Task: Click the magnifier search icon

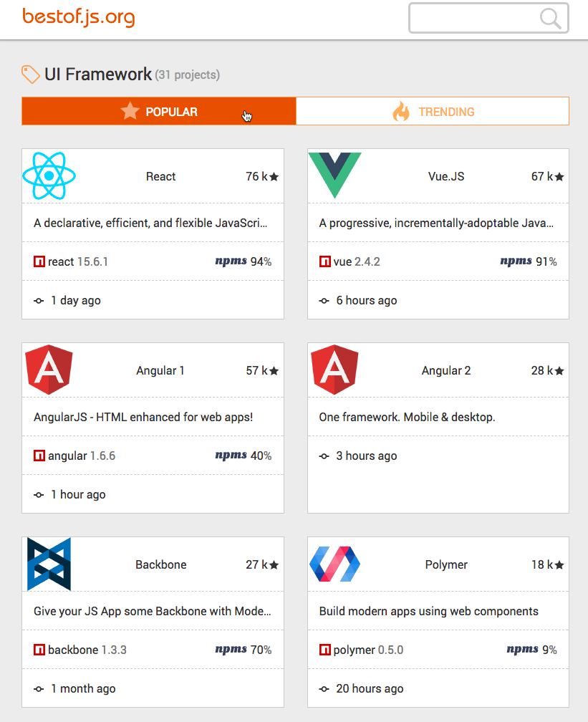Action: click(550, 19)
